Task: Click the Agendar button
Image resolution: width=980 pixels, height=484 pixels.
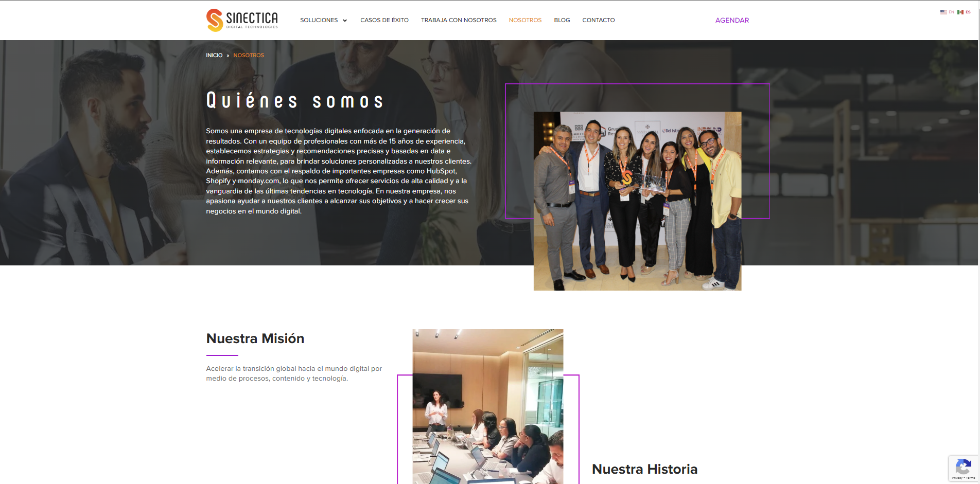Action: (732, 20)
